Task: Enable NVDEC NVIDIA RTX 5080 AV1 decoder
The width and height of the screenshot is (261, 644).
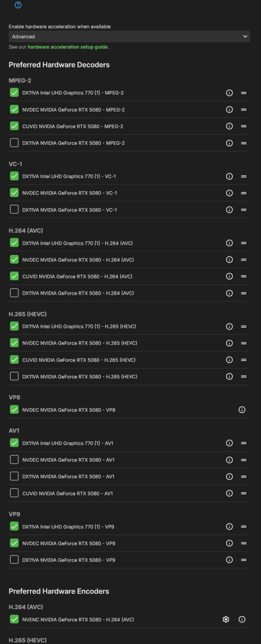Action: [14, 460]
